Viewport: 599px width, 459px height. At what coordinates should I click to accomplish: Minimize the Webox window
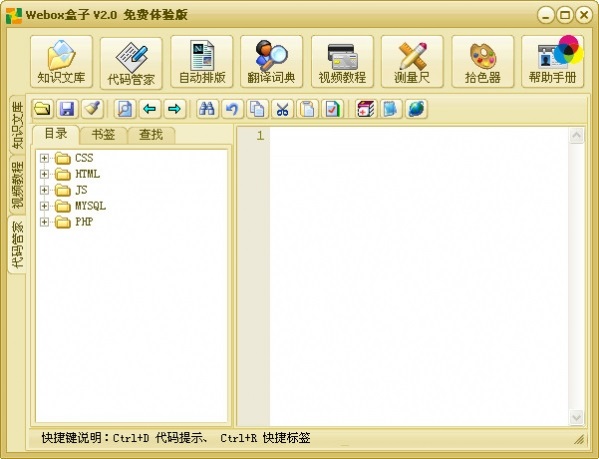[x=546, y=15]
